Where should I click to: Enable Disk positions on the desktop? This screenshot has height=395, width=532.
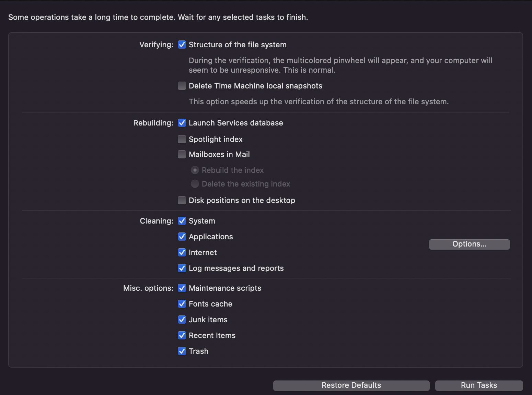[x=182, y=201]
